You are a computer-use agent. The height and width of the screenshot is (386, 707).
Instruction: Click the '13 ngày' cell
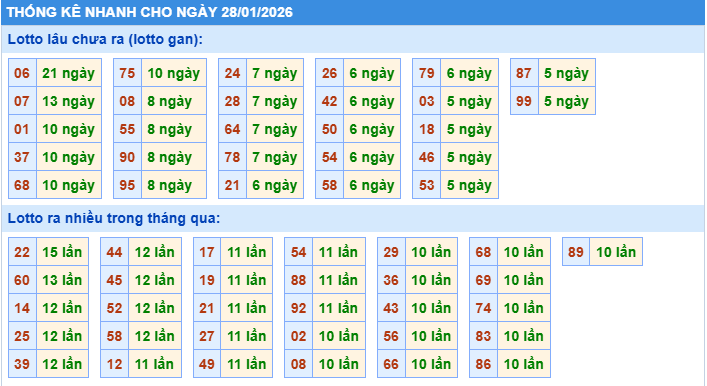(69, 101)
